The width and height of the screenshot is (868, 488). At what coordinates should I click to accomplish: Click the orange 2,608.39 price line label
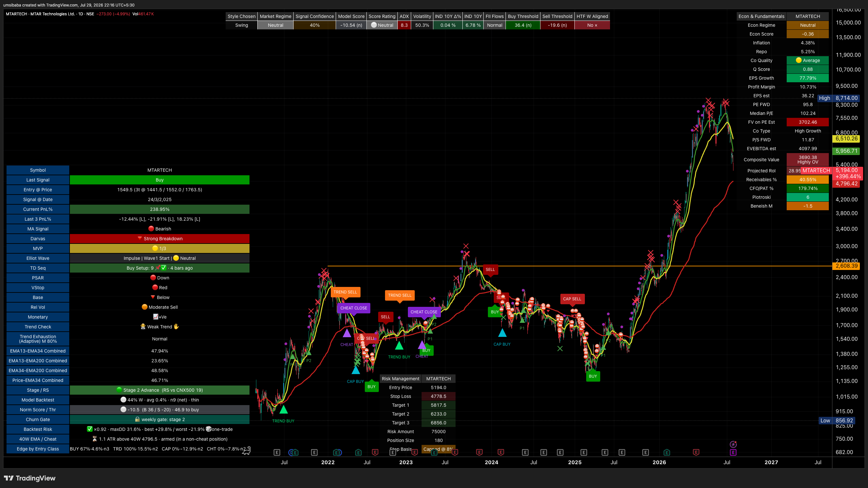coord(846,266)
